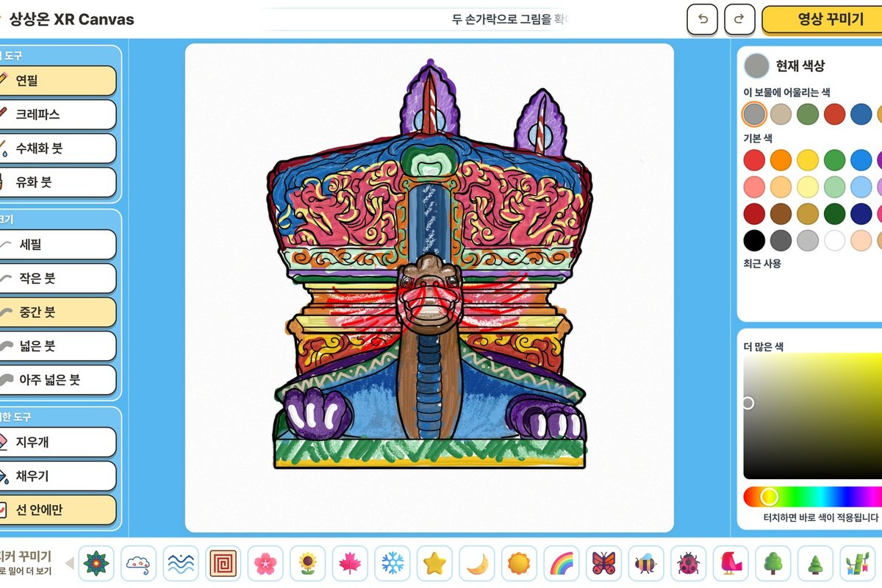
Task: Pick the sunflower sticker
Action: point(307,564)
